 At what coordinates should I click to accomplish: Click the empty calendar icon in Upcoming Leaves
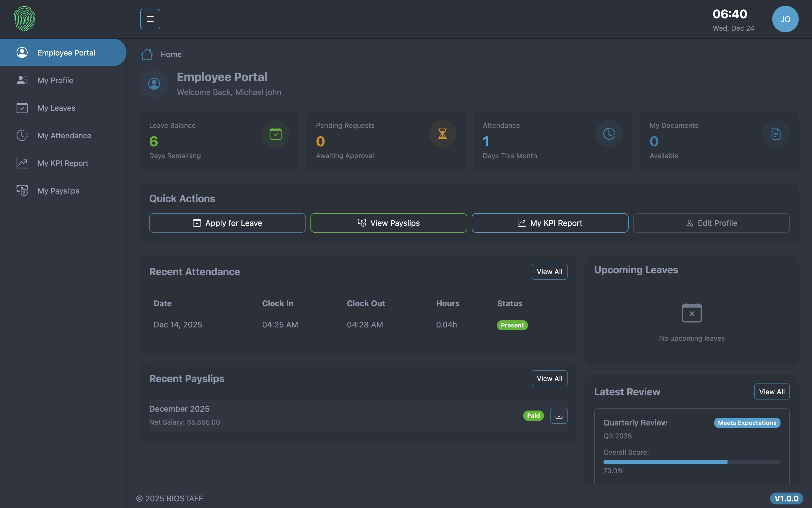[691, 313]
